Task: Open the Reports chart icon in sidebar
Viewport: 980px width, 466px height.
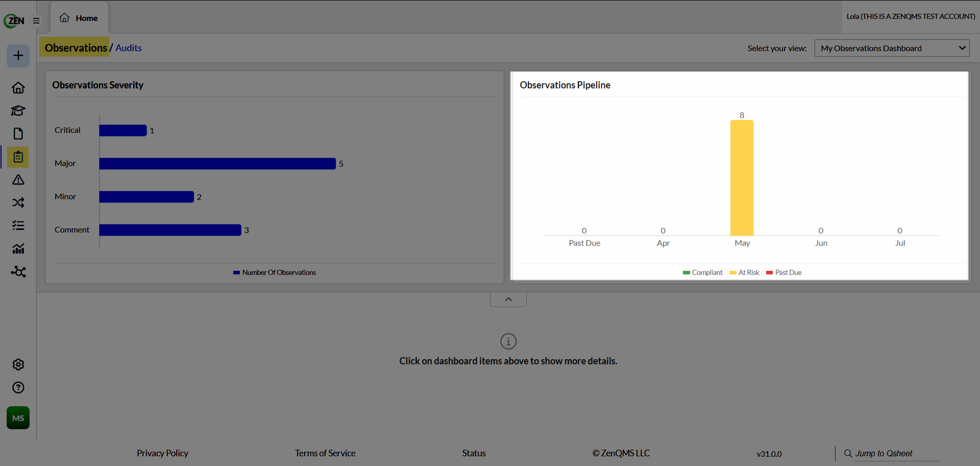Action: coord(18,249)
